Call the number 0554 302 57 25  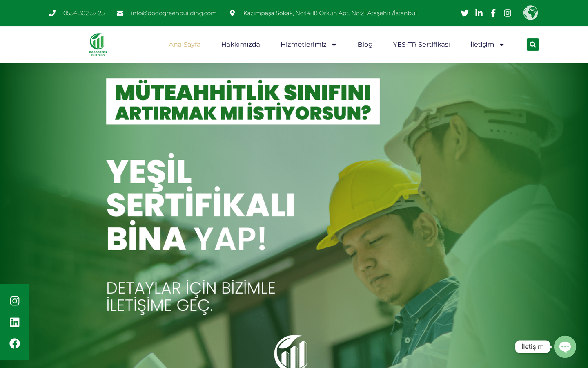tap(84, 13)
